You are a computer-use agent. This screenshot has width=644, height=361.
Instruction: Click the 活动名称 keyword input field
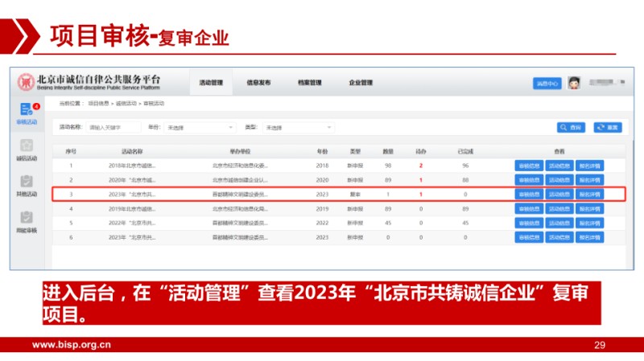click(113, 127)
